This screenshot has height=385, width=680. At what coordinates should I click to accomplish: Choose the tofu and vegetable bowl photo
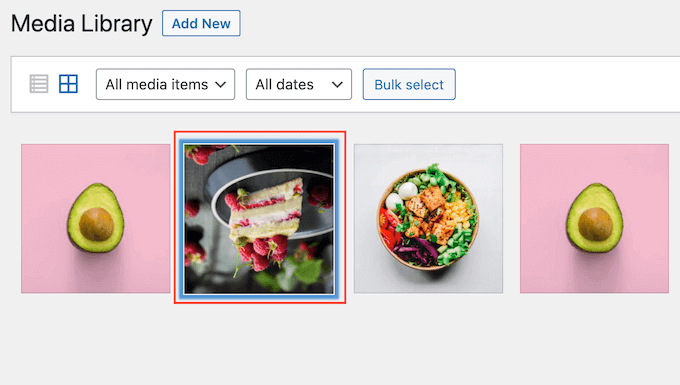(x=428, y=219)
